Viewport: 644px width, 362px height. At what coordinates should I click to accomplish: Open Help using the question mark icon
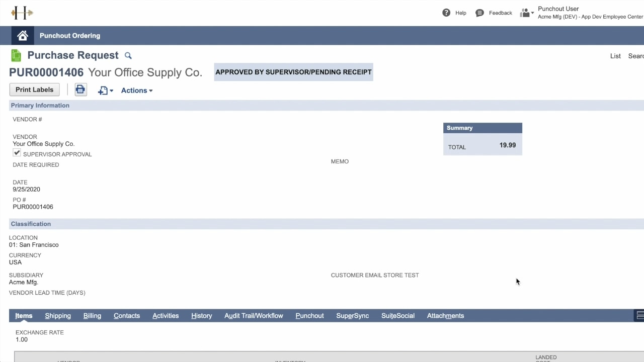(x=446, y=13)
